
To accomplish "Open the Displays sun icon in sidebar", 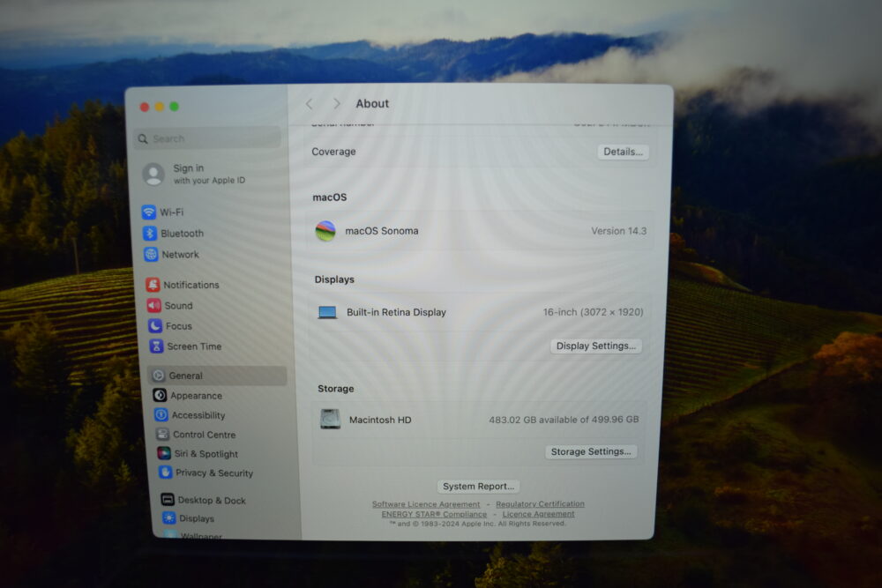I will 168,517.
